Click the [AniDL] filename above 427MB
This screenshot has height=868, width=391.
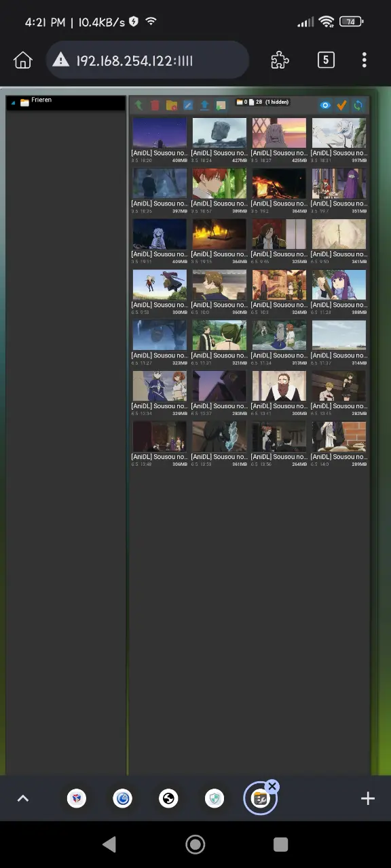coord(219,153)
